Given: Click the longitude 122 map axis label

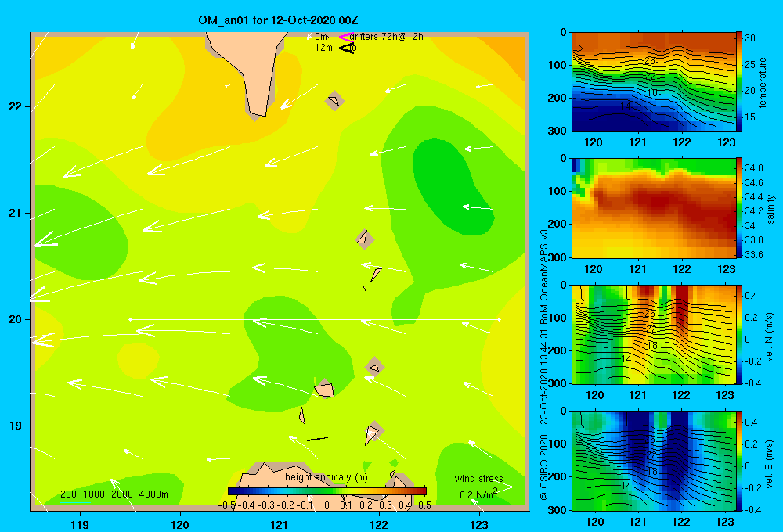Looking at the screenshot, I should (379, 524).
